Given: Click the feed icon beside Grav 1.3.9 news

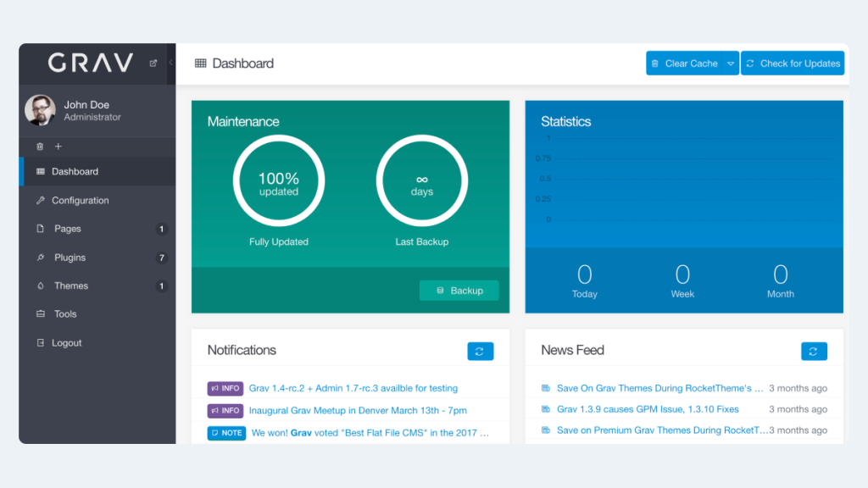Looking at the screenshot, I should point(546,409).
